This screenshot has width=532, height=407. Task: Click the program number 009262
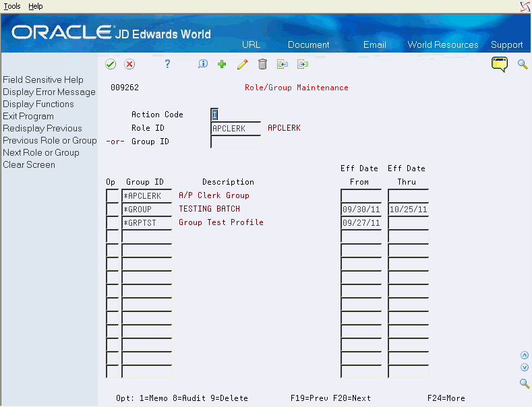pyautogui.click(x=125, y=88)
